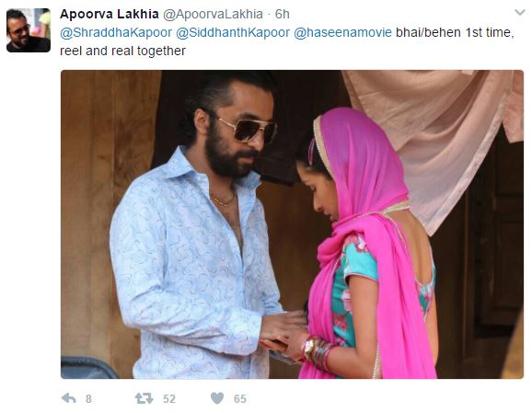Open the @haseenamovie mention

(342, 32)
